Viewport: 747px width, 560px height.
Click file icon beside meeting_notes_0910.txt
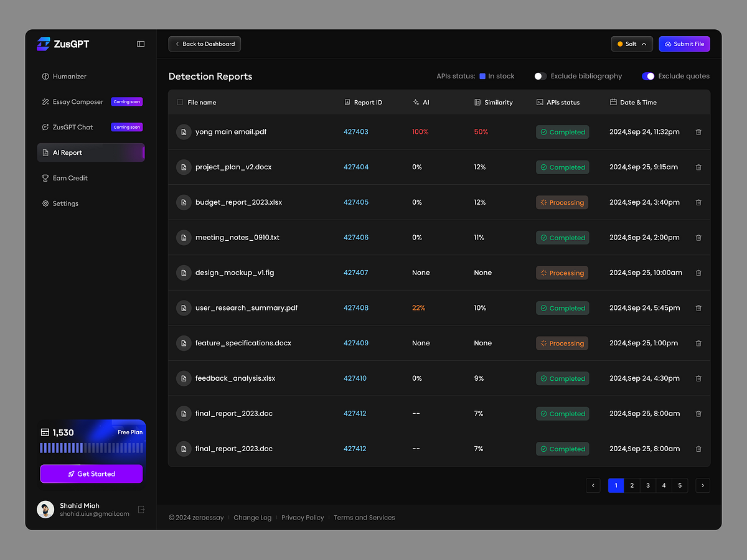pyautogui.click(x=184, y=238)
